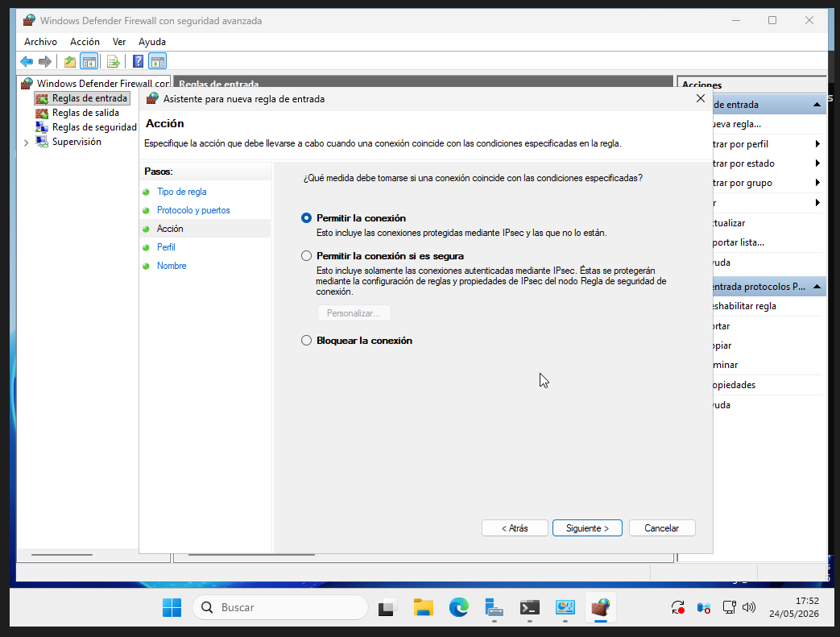Go to the Perfil step
This screenshot has width=840, height=637.
[x=166, y=247]
